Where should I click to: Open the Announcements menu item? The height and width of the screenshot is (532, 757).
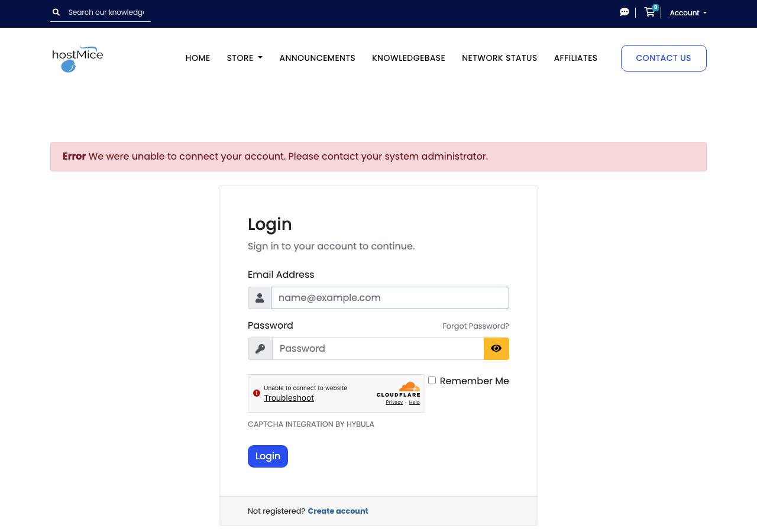coord(318,58)
